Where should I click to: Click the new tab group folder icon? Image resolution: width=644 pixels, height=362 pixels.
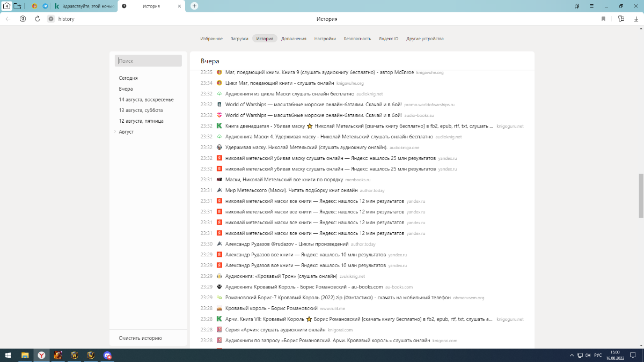pos(18,6)
